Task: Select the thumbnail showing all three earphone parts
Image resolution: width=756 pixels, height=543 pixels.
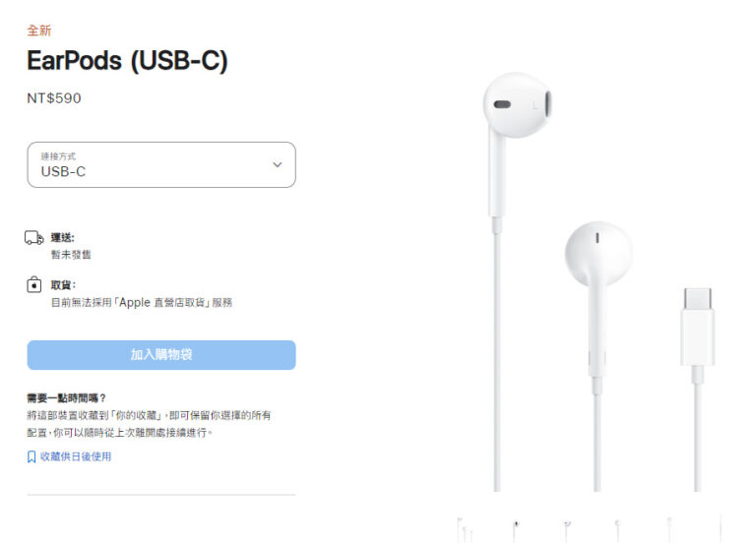Action: click(465, 529)
